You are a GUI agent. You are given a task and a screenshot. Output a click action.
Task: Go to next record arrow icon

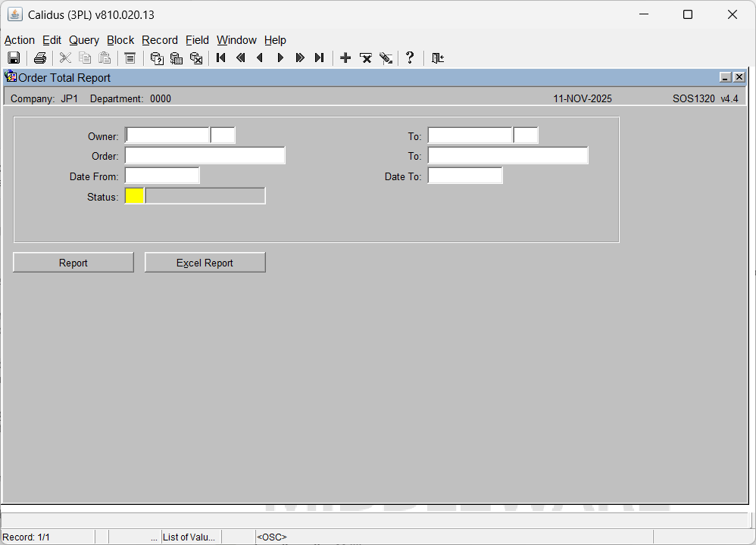click(x=280, y=58)
